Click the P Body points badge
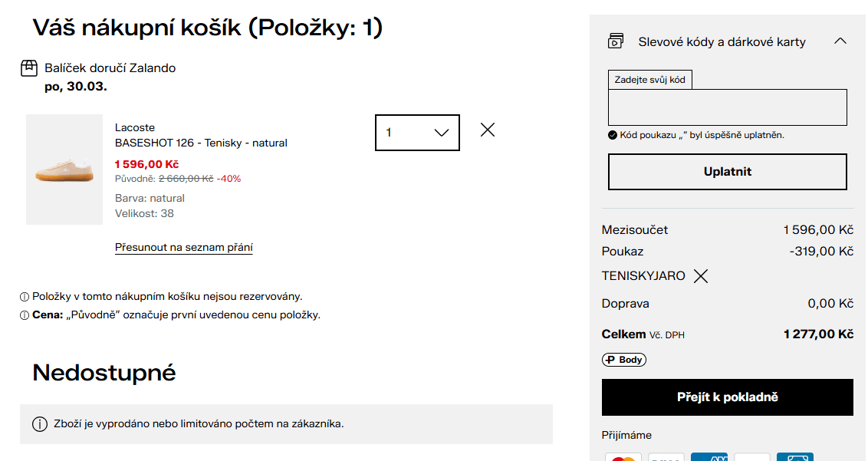Screen dimensions: 868x461 [x=623, y=359]
